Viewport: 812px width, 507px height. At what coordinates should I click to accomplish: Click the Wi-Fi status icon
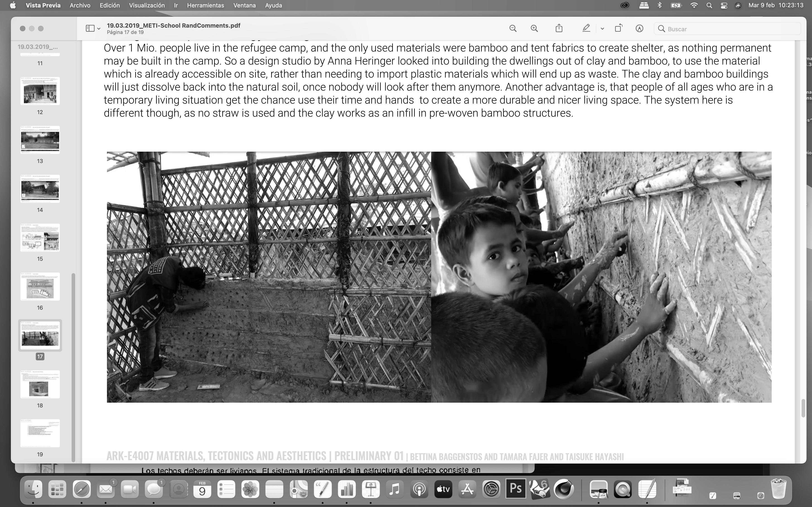(694, 5)
